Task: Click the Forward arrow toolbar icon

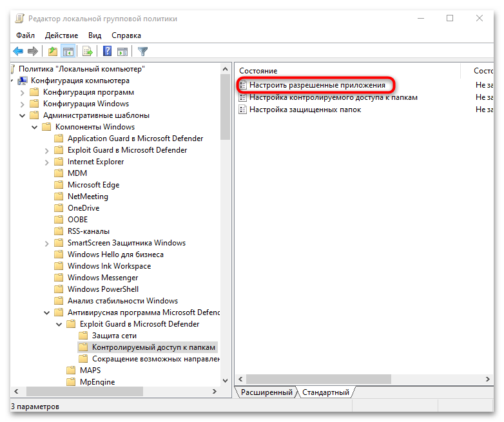Action: [33, 51]
